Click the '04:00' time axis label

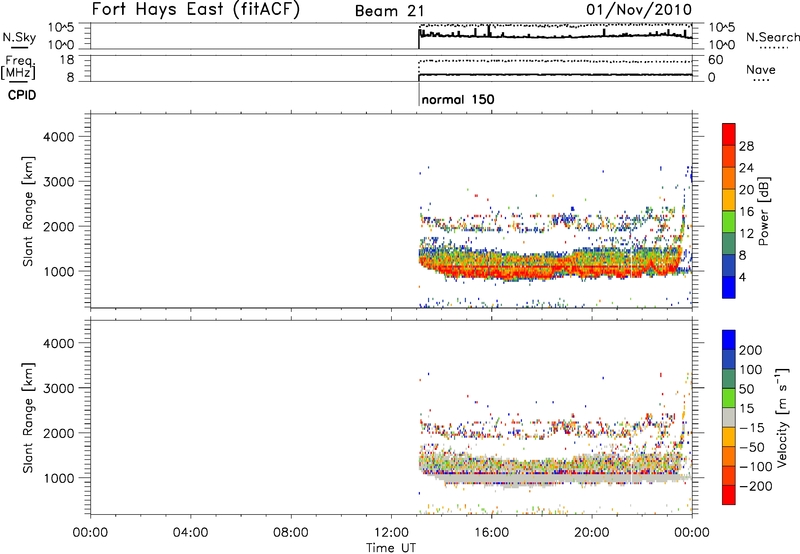[x=190, y=533]
